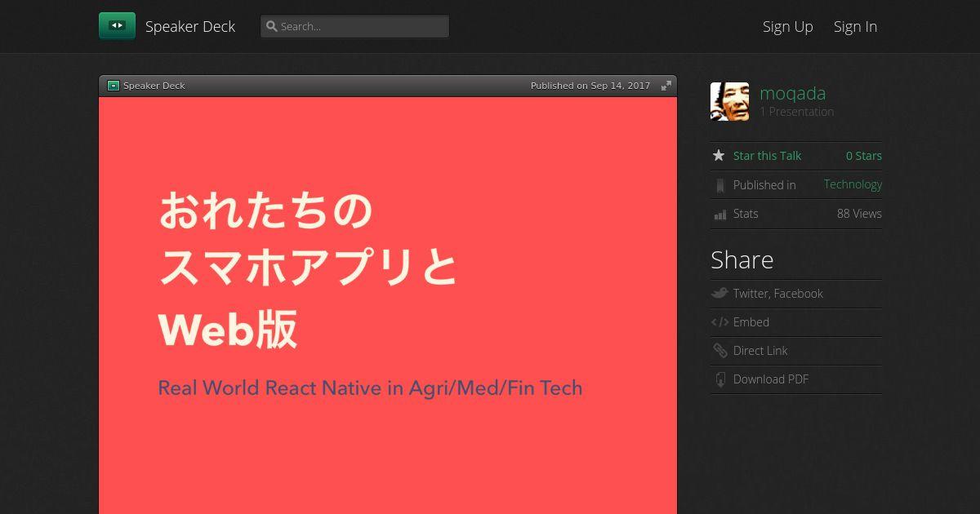Viewport: 980px width, 514px height.
Task: Click the Published on Sep 14, 2017 text
Action: [590, 86]
